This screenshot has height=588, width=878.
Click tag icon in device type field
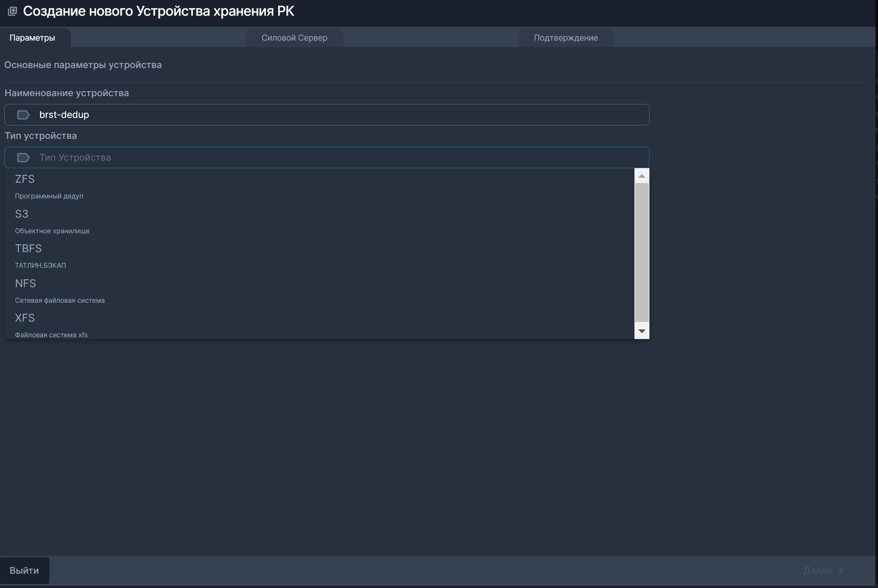click(x=23, y=157)
